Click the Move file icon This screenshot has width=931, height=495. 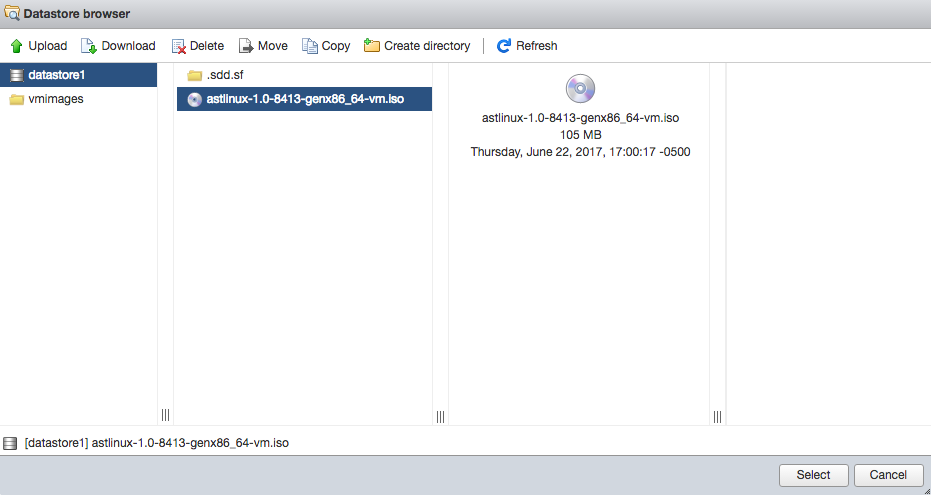(246, 46)
